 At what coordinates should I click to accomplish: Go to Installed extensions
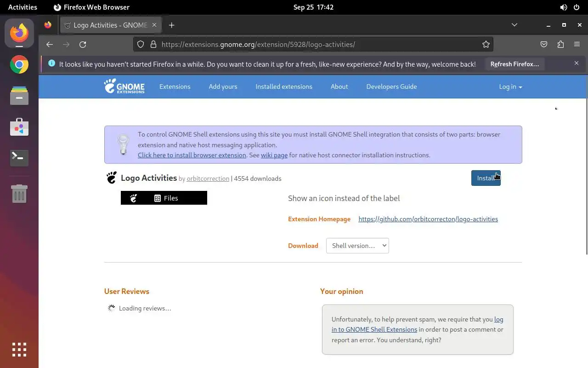click(284, 86)
